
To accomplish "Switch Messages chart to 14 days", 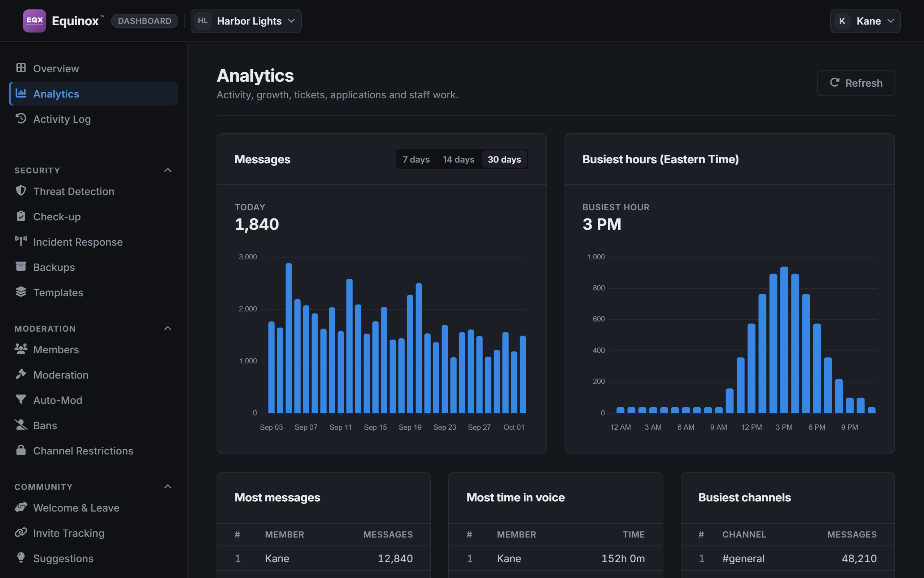I will click(458, 159).
